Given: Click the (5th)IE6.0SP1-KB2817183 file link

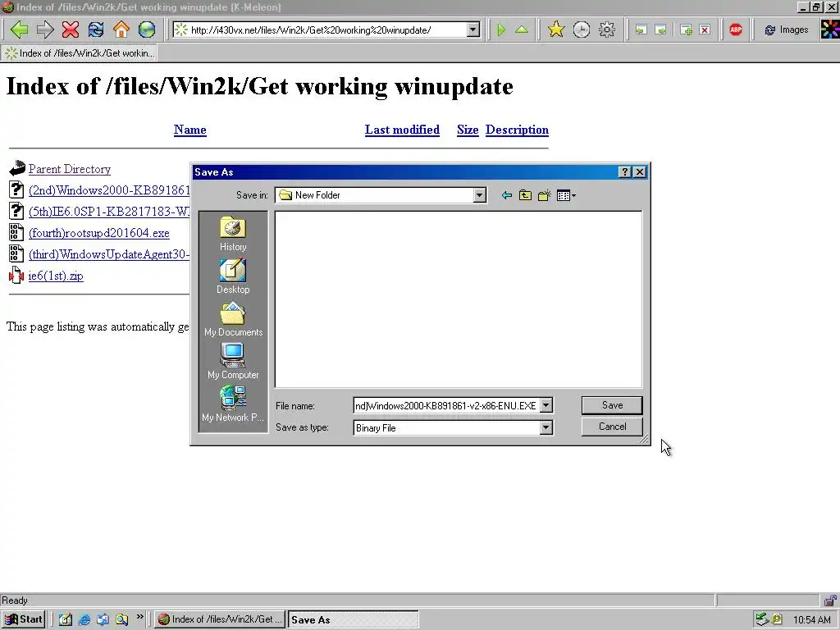Looking at the screenshot, I should tap(109, 212).
